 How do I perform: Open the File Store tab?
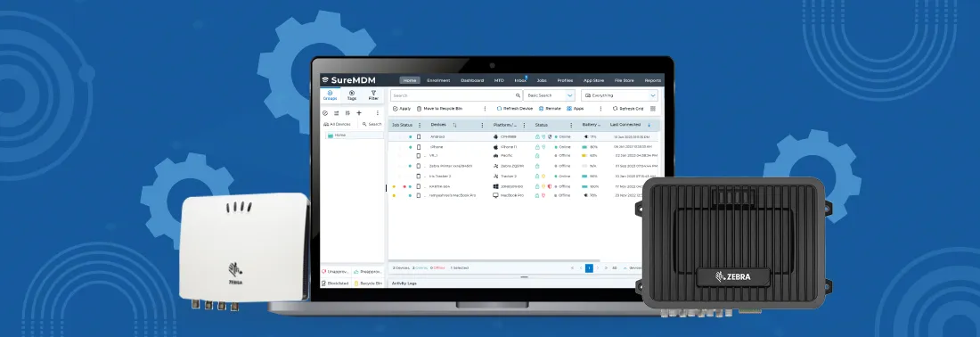click(624, 80)
